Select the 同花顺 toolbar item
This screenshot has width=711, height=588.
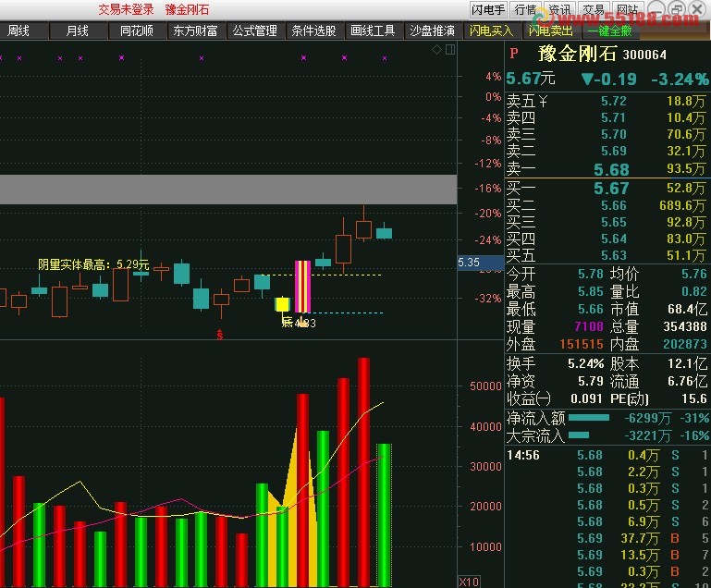[x=137, y=31]
